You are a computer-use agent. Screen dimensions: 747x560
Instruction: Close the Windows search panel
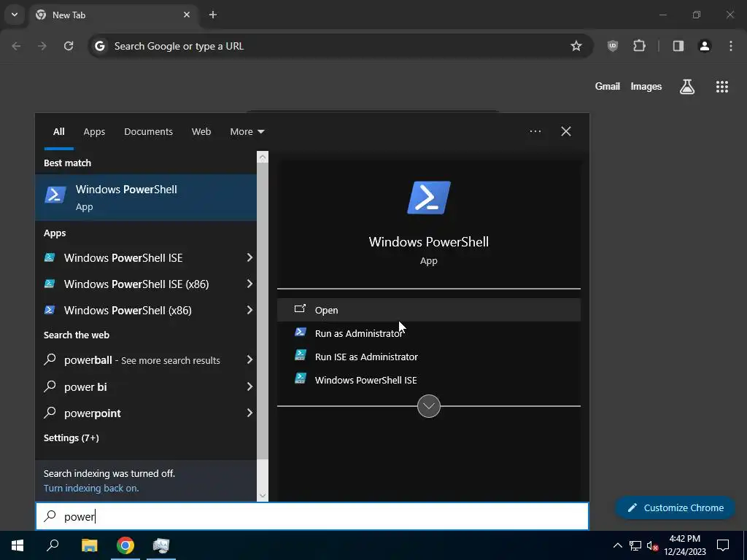566,131
